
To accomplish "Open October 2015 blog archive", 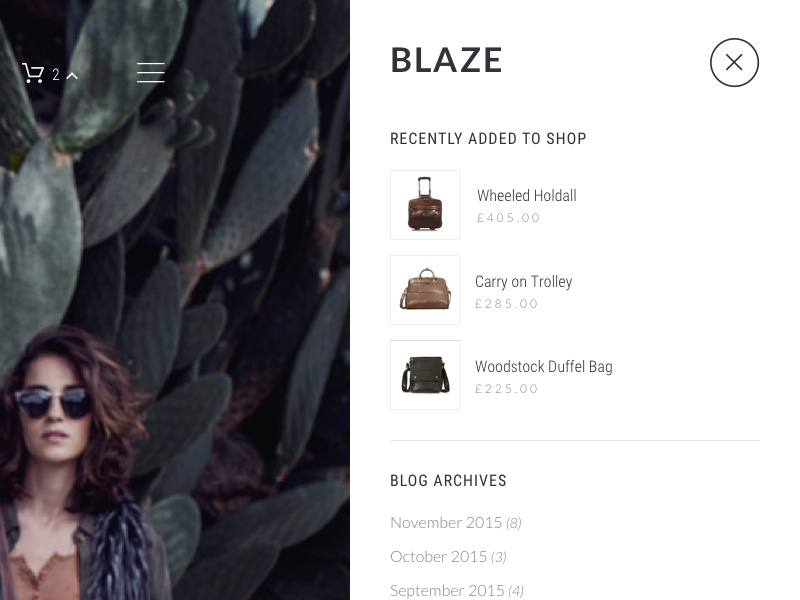I will (439, 557).
